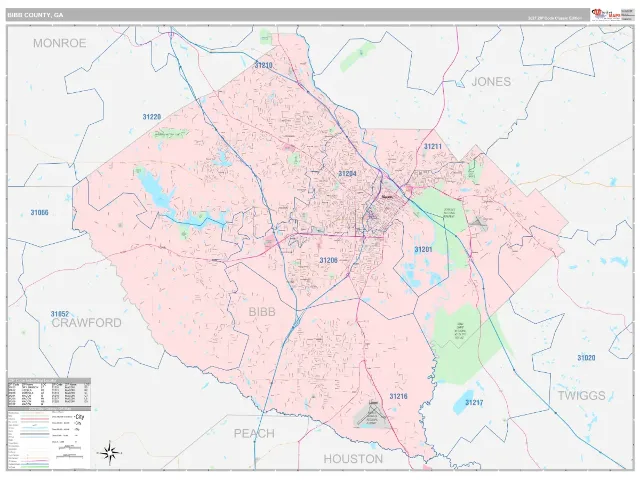Click ZIP code label 31052
640x480 pixels.
[60, 314]
